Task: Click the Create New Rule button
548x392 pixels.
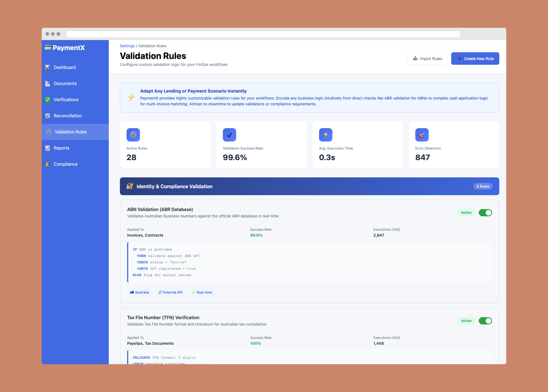Action: coord(475,59)
